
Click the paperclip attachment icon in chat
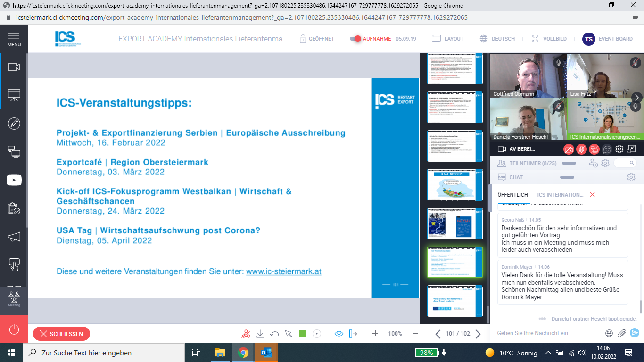[622, 333]
